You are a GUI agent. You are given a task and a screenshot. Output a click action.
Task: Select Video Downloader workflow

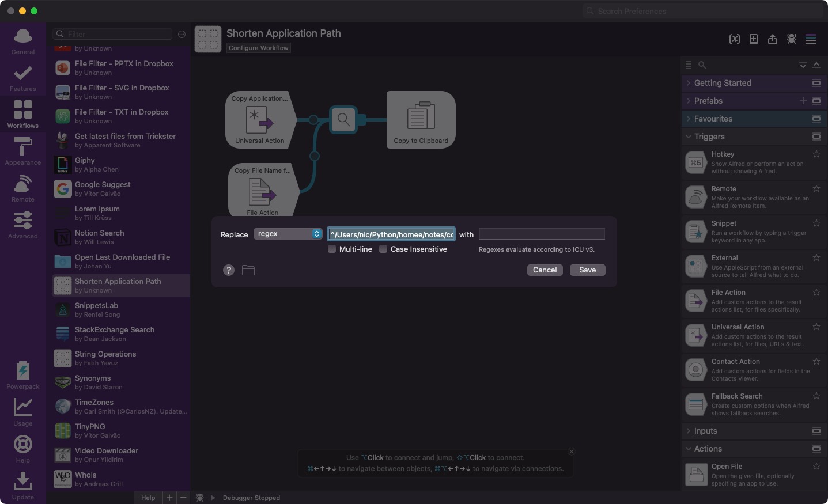click(121, 455)
